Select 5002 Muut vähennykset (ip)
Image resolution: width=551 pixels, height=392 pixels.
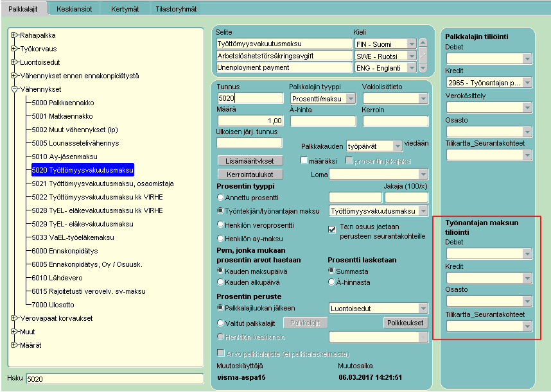pos(75,130)
